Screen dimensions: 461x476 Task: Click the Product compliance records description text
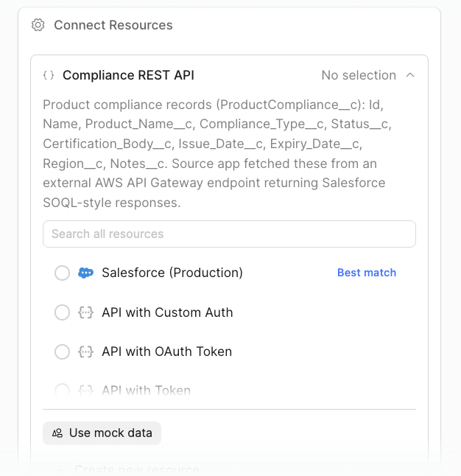217,153
